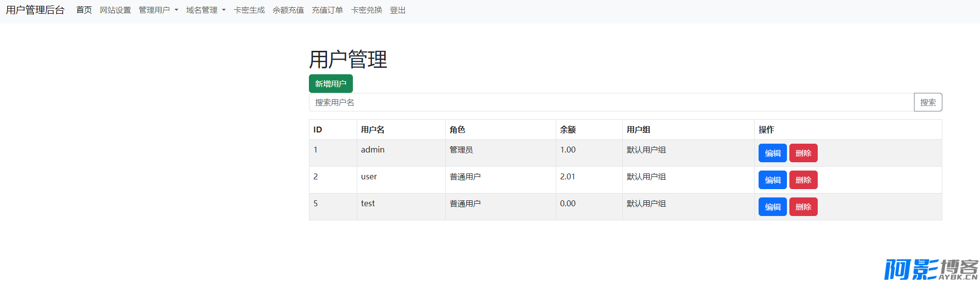Image resolution: width=980 pixels, height=281 pixels.
Task: Click the 用户管理后台 brand title
Action: pos(35,10)
